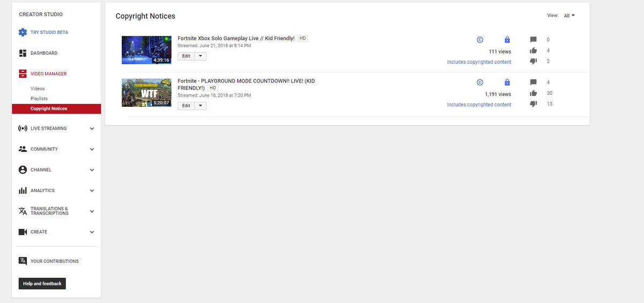Click the Copyright Notices page heading

145,16
